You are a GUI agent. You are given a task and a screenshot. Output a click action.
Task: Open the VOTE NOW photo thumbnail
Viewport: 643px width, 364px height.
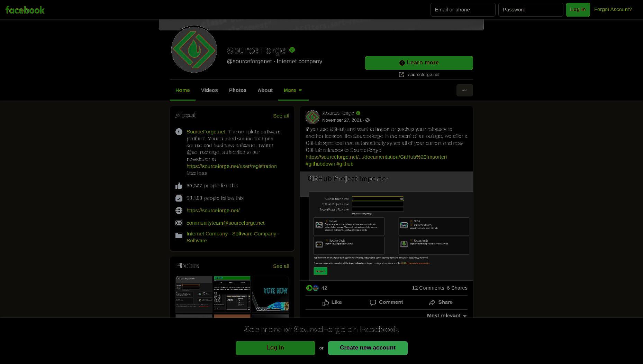(270, 294)
